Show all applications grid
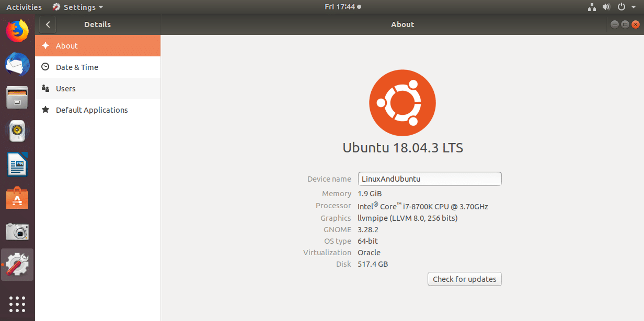Image resolution: width=644 pixels, height=321 pixels. (x=17, y=304)
